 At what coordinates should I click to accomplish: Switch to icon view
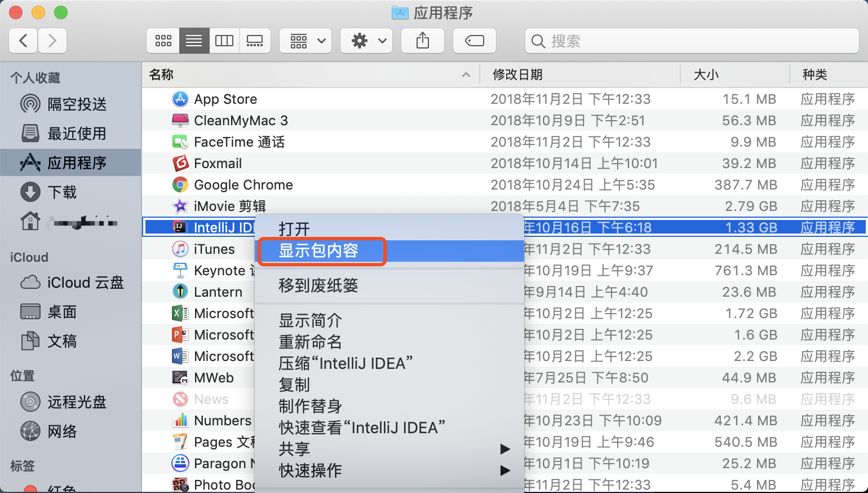coord(163,41)
